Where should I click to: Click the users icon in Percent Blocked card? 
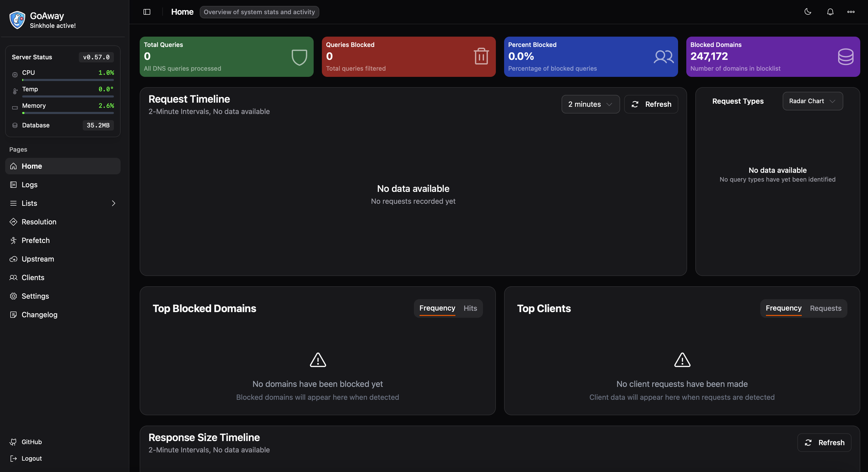point(663,57)
